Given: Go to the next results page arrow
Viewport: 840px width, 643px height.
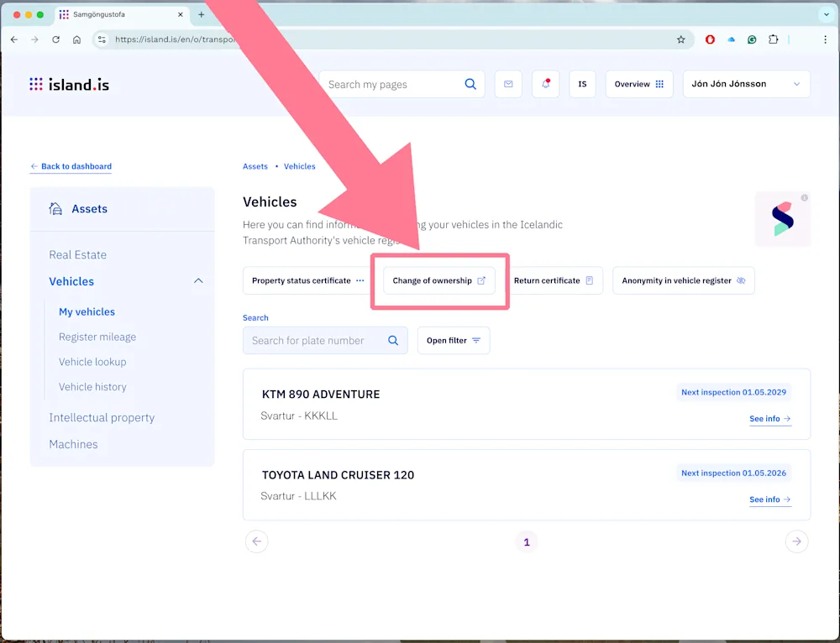Looking at the screenshot, I should pos(796,541).
